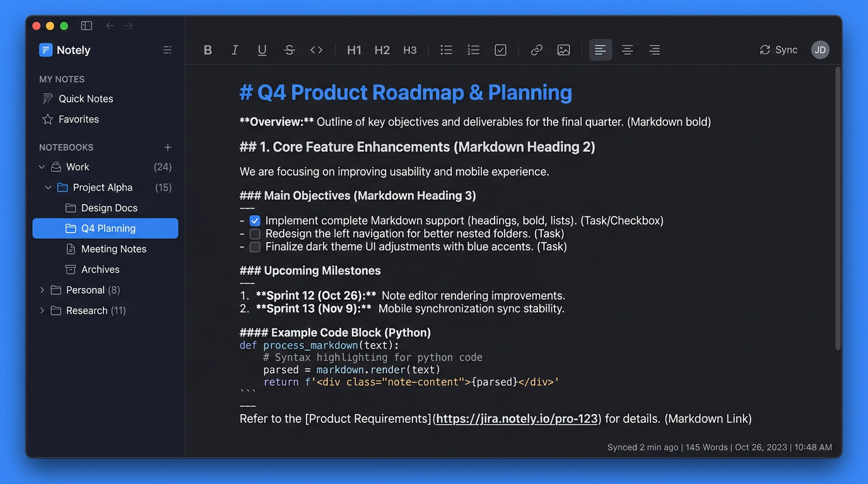Image resolution: width=868 pixels, height=484 pixels.
Task: Insert a bulleted list
Action: 447,50
